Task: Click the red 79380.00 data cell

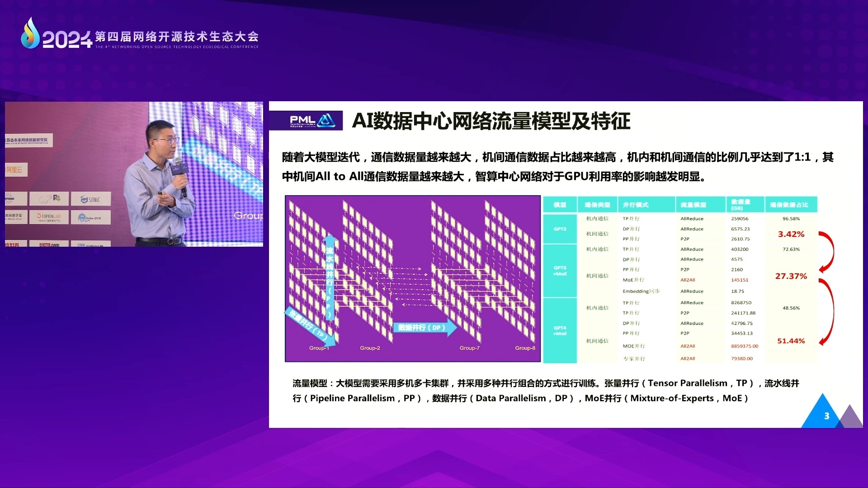Action: [x=741, y=359]
